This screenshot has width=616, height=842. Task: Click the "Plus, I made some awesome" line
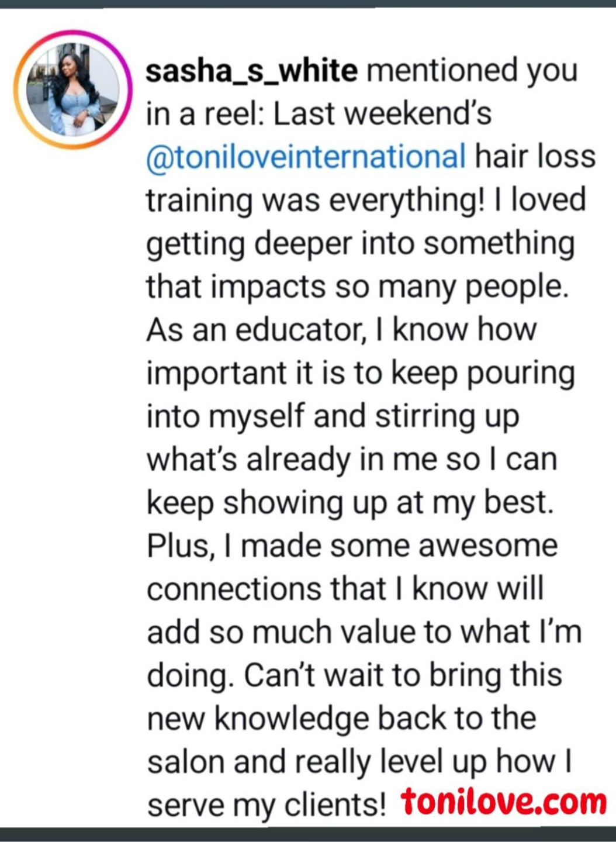pos(352,546)
